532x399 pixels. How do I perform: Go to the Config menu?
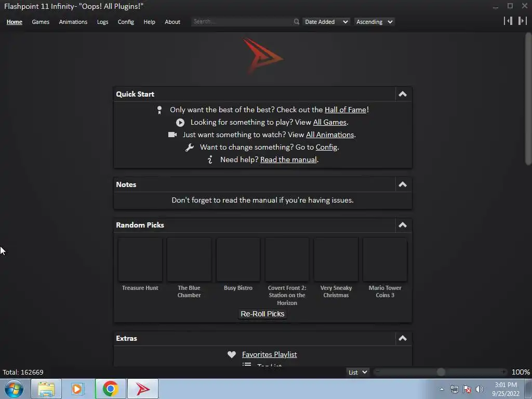[x=126, y=22]
